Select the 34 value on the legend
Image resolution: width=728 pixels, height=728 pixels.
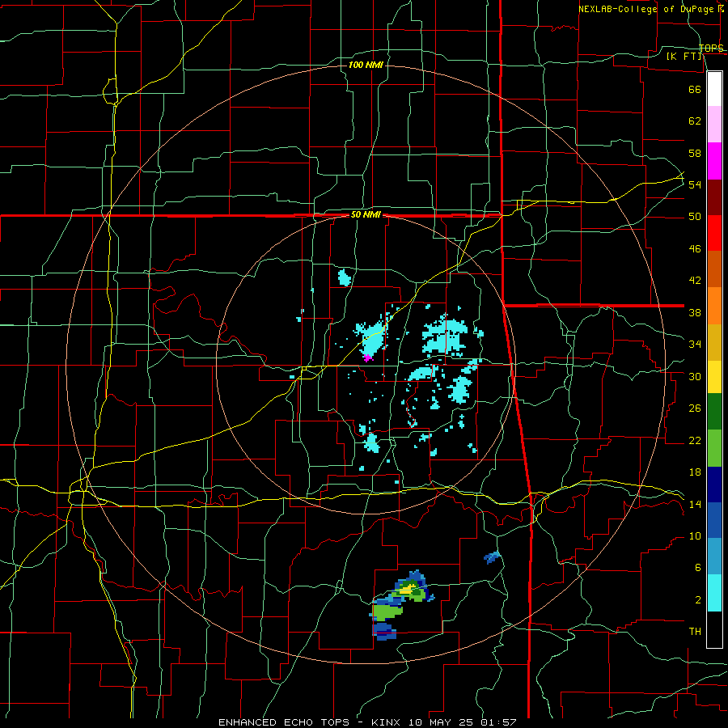click(695, 345)
